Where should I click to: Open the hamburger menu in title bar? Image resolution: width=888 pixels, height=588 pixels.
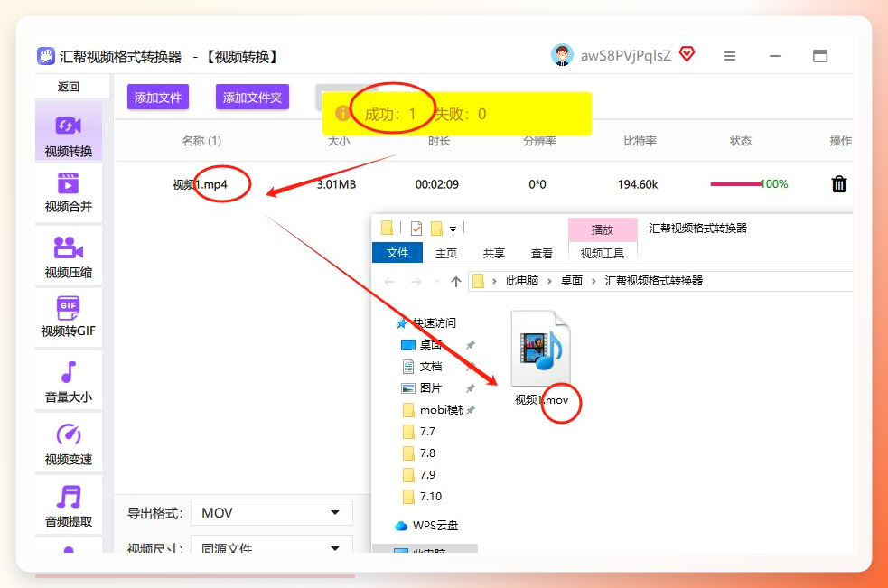coord(730,55)
